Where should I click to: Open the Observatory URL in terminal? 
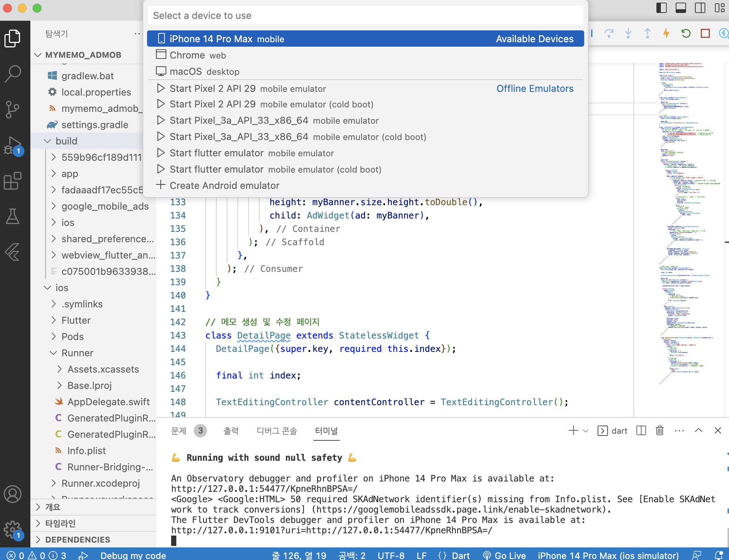point(264,489)
